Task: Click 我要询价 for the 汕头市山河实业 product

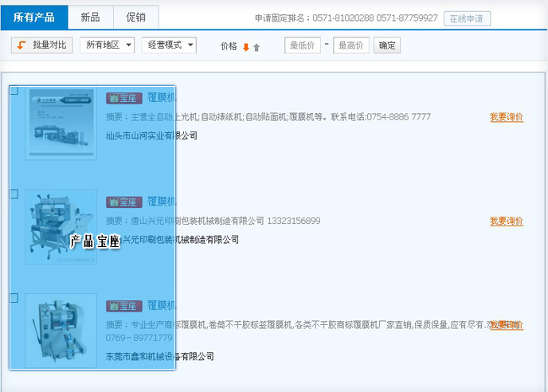Action: (507, 117)
